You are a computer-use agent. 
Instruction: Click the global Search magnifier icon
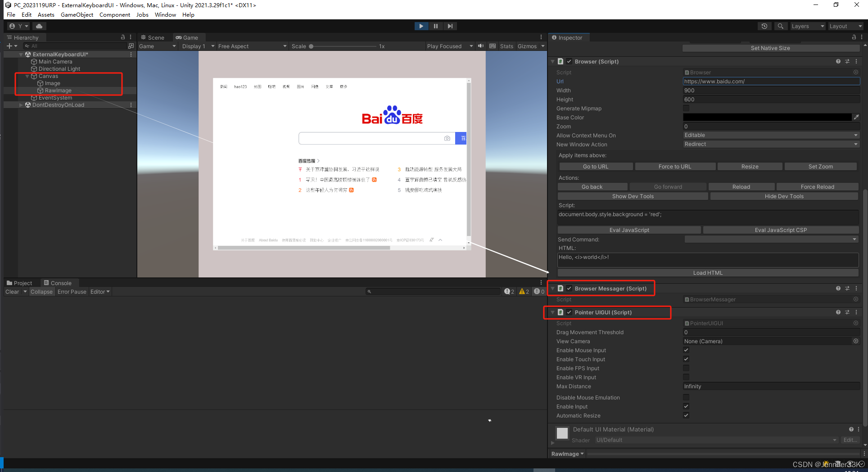click(x=781, y=26)
